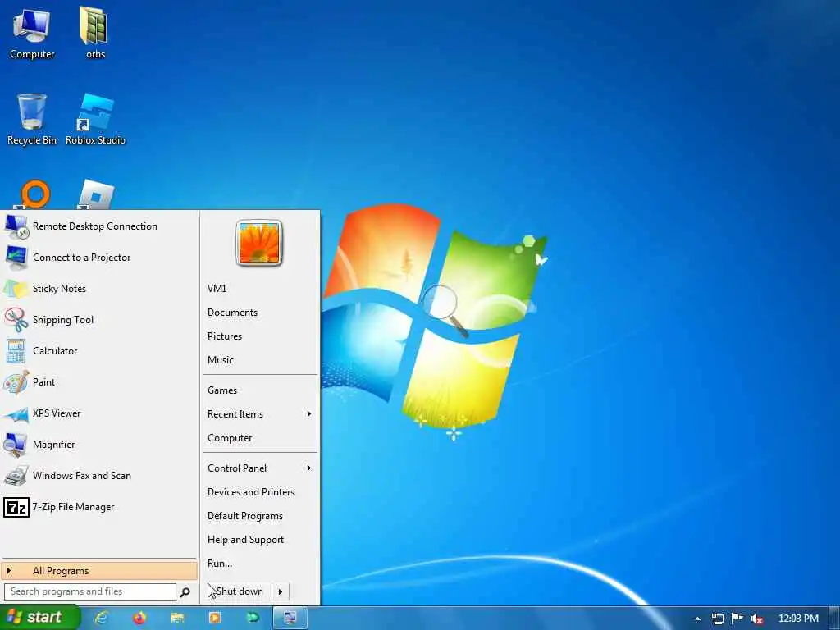The height and width of the screenshot is (630, 840).
Task: Click the green arrow taskbar icon
Action: pos(253,619)
